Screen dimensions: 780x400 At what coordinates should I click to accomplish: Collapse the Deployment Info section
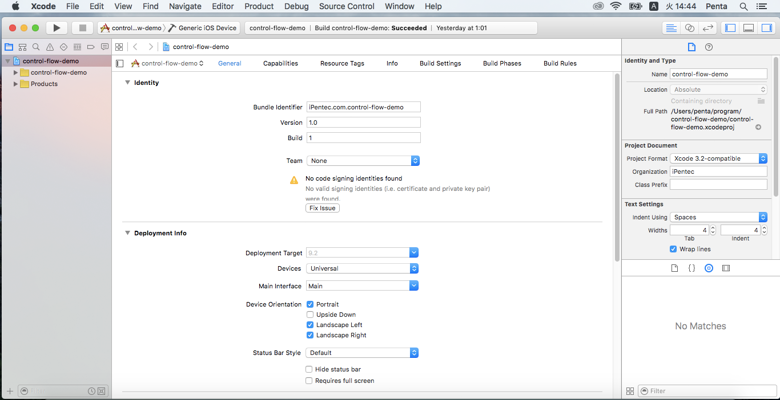pyautogui.click(x=127, y=233)
